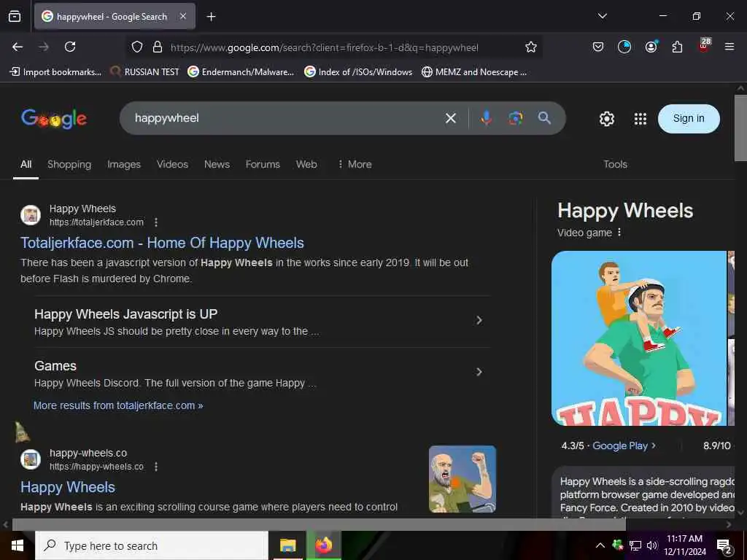Open RUSSIAN TEST bookmark
Screen dimensions: 747x560
[x=145, y=72]
